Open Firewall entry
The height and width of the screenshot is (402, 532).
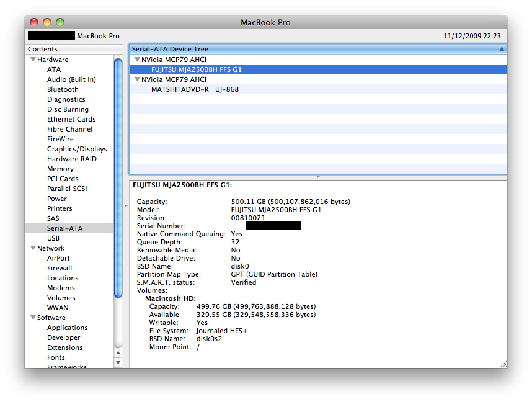point(60,268)
